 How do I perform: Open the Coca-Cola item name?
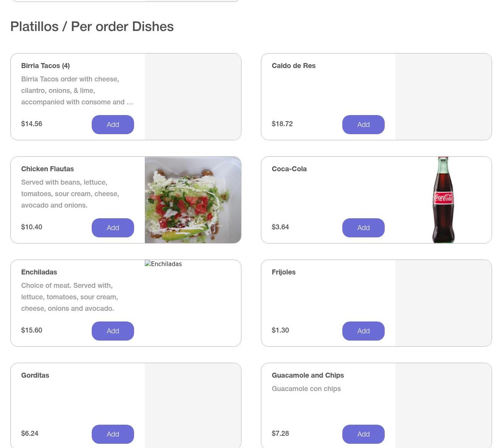pyautogui.click(x=289, y=169)
